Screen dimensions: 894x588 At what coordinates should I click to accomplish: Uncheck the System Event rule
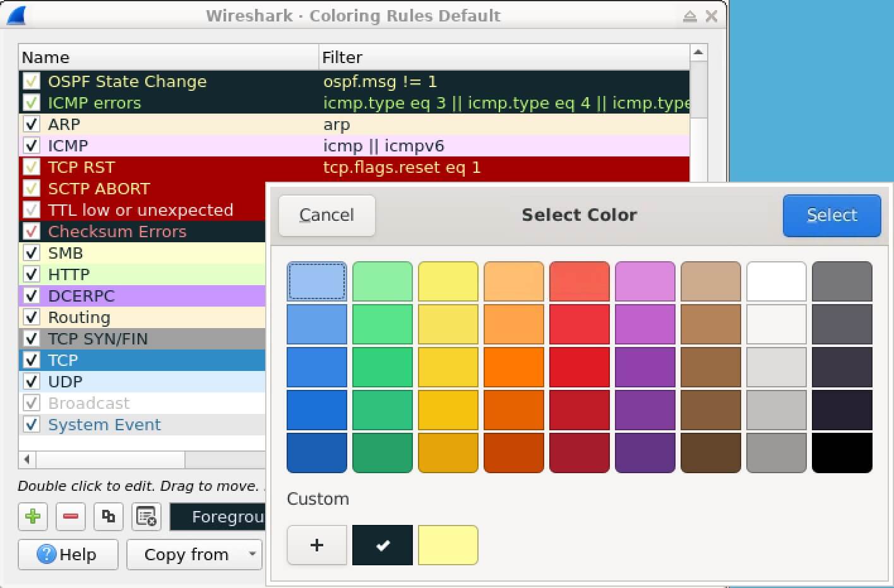[x=32, y=425]
